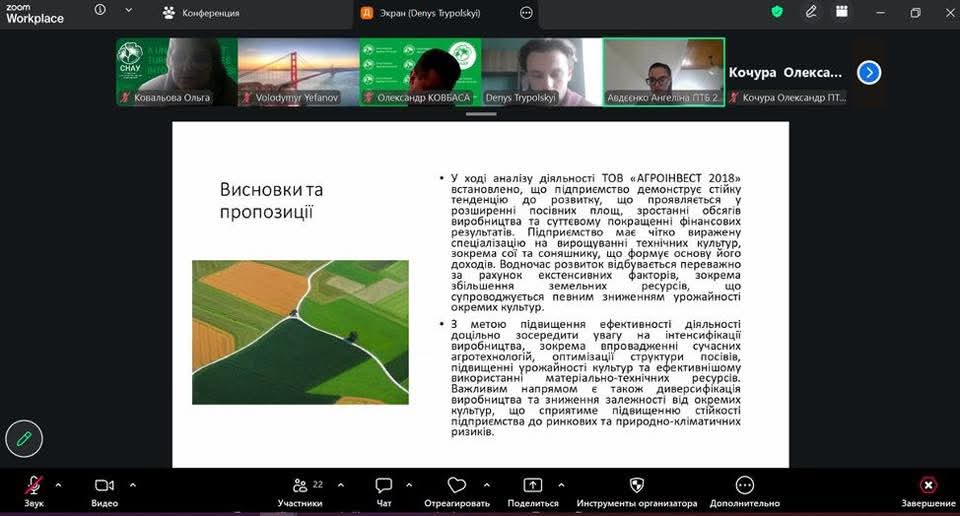Click the green encryption shield icon

(777, 12)
